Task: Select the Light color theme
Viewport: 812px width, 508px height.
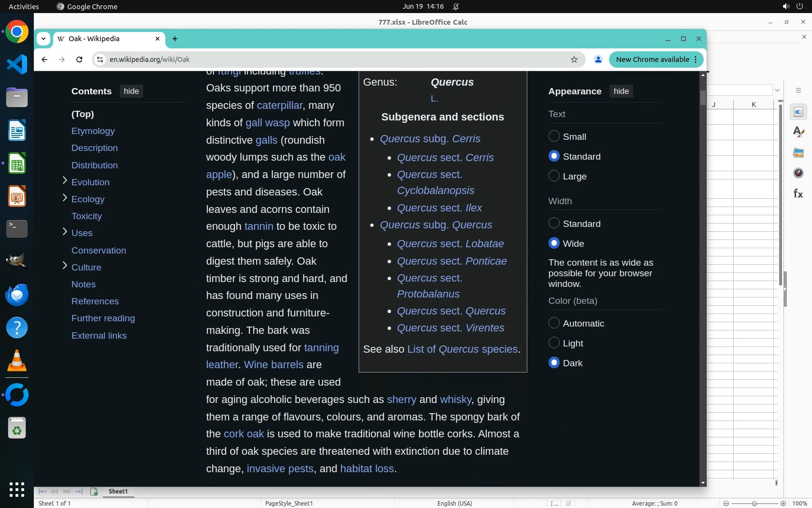Action: click(554, 343)
